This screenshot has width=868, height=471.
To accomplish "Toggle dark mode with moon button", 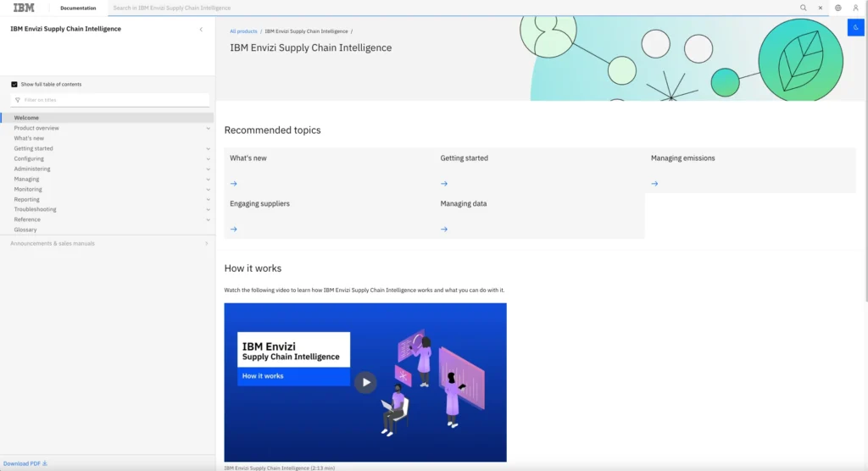I will click(x=855, y=28).
